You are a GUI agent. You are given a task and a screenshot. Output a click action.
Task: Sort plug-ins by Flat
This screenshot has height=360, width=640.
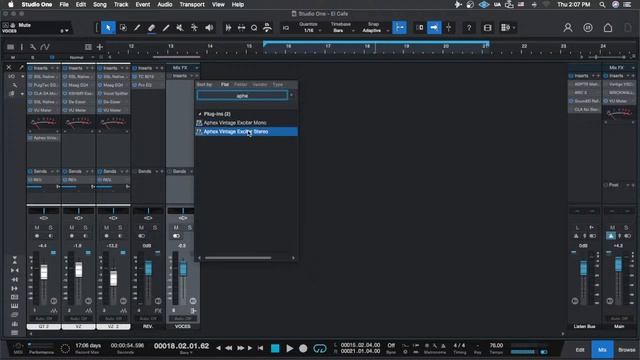point(225,84)
